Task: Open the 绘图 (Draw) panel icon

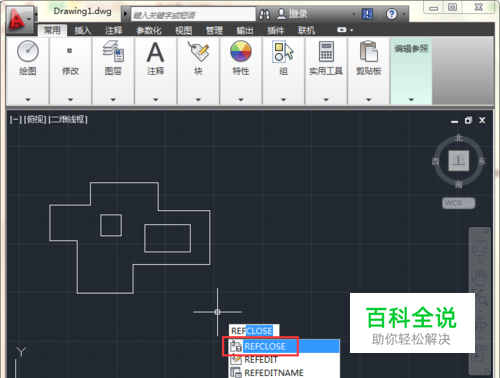Action: 28,51
